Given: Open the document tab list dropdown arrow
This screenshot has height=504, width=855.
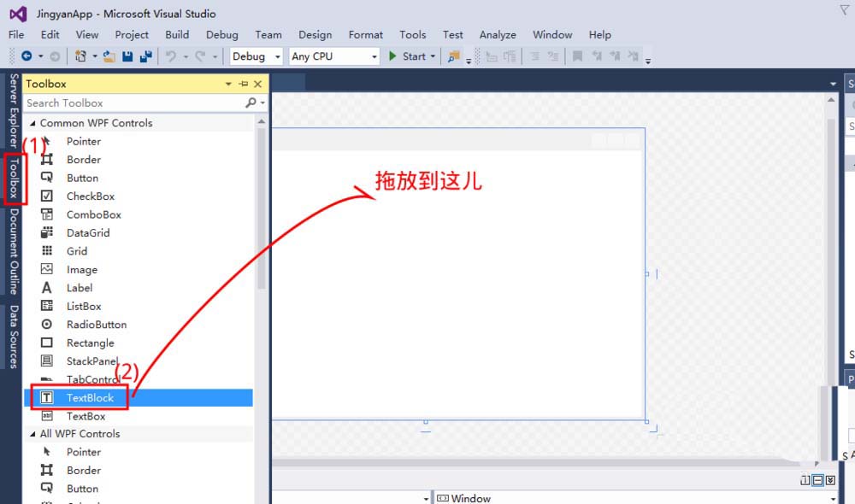Looking at the screenshot, I should pyautogui.click(x=833, y=84).
